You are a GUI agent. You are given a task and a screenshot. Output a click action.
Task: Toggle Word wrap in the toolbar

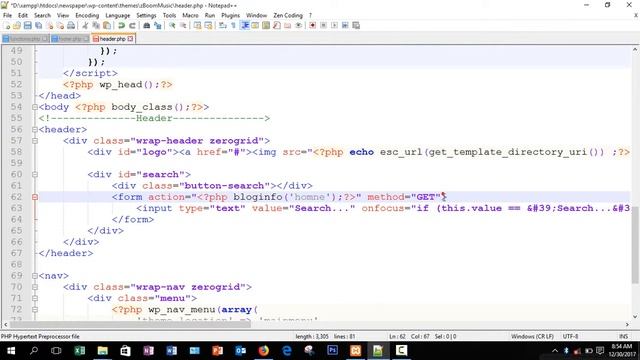(x=222, y=25)
